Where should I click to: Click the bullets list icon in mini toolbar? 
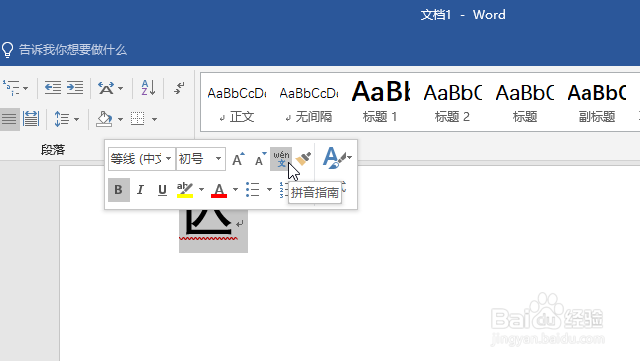pos(253,189)
